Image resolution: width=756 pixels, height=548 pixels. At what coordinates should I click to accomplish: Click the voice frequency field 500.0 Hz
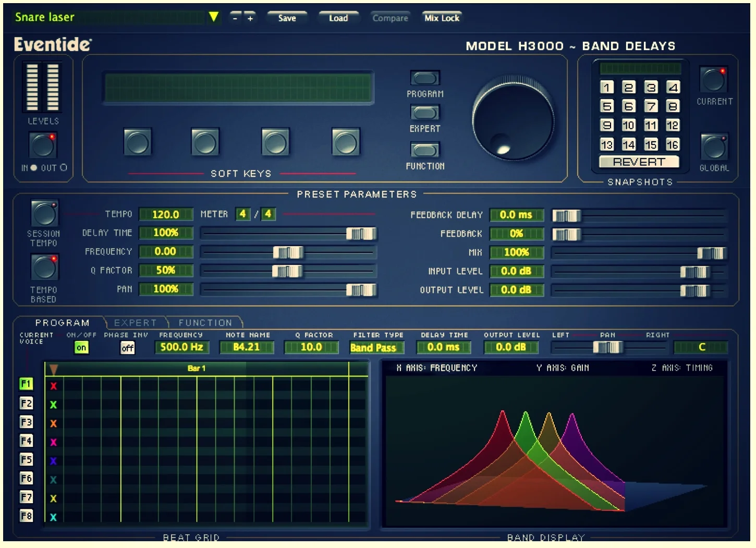[x=182, y=347]
